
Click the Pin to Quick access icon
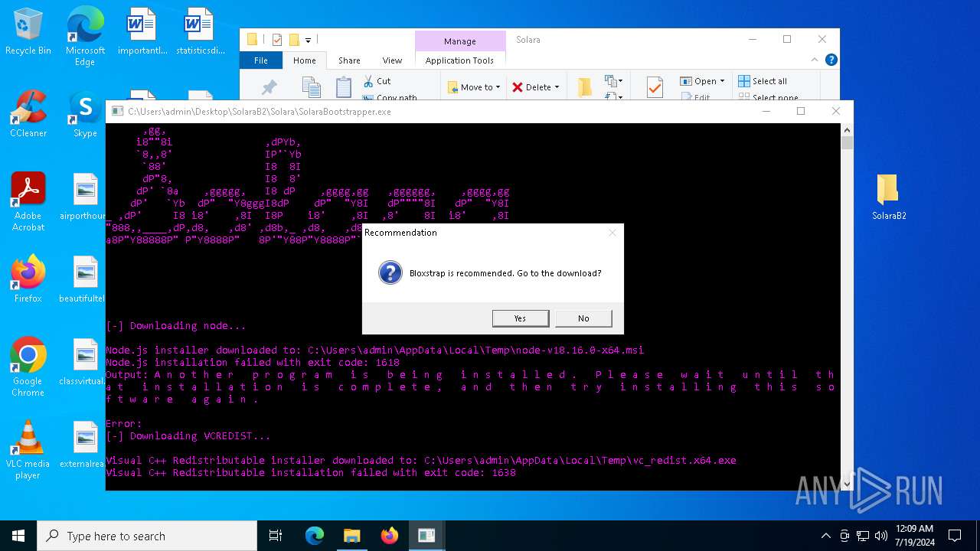[269, 87]
